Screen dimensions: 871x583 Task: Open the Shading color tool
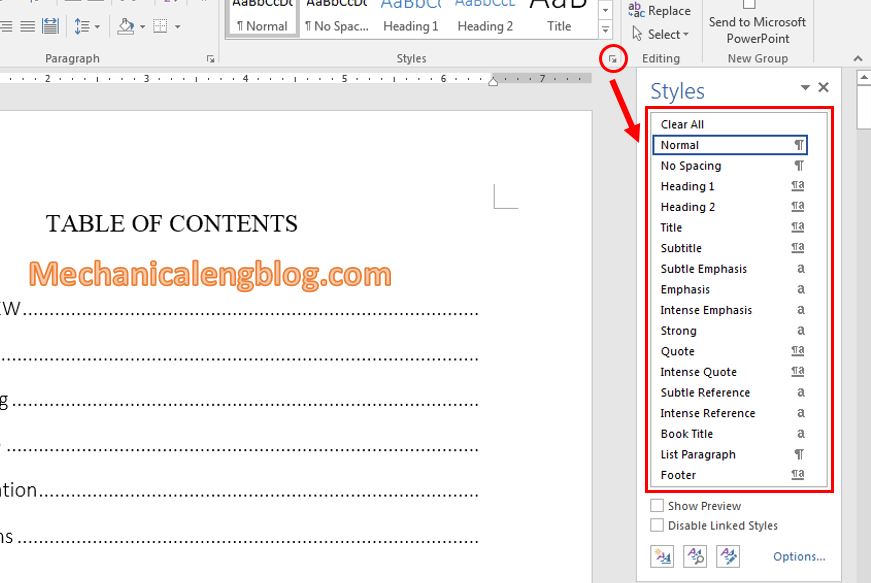[124, 27]
